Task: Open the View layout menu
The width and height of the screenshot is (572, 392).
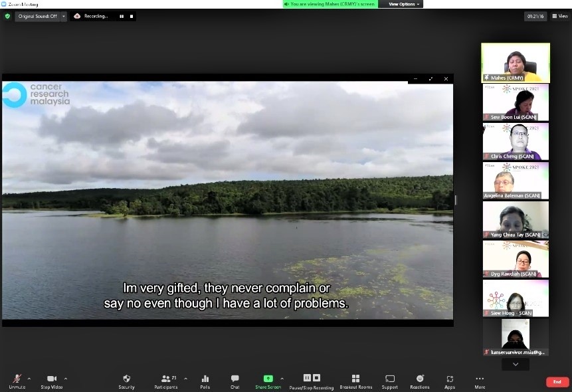Action: pyautogui.click(x=559, y=16)
